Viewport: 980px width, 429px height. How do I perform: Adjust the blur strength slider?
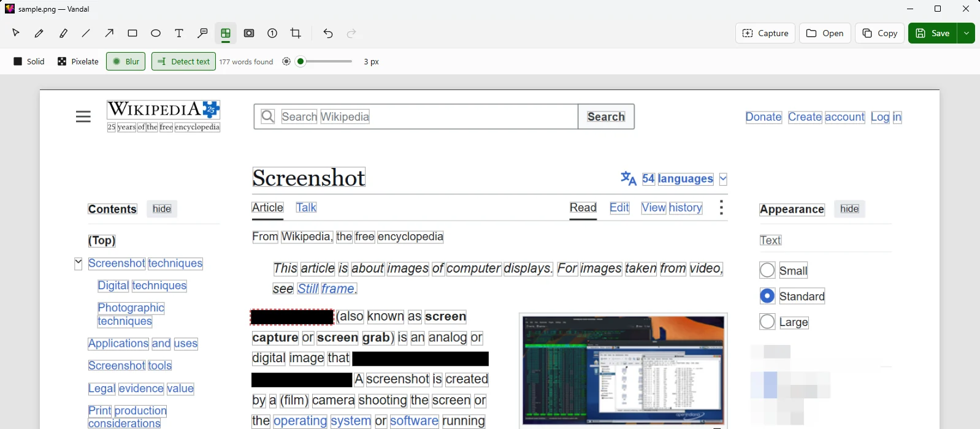324,61
